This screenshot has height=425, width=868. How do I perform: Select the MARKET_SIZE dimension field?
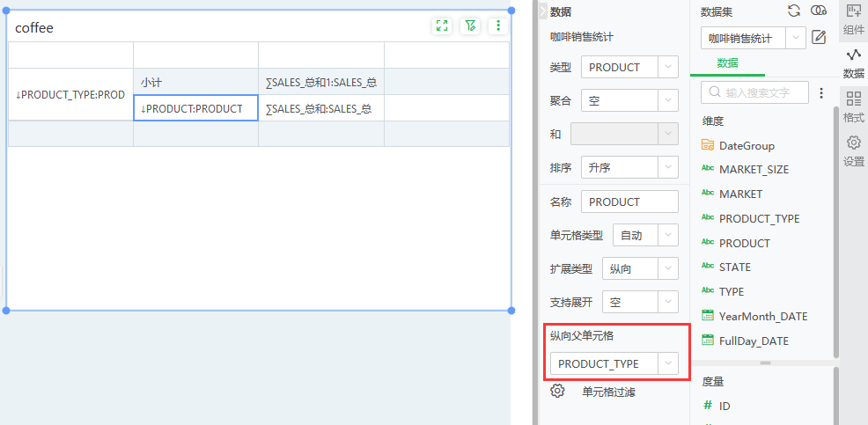pos(754,169)
